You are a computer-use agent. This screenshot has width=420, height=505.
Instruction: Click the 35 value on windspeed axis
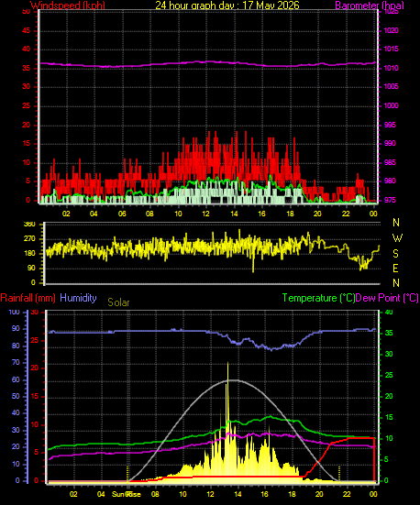(26, 68)
